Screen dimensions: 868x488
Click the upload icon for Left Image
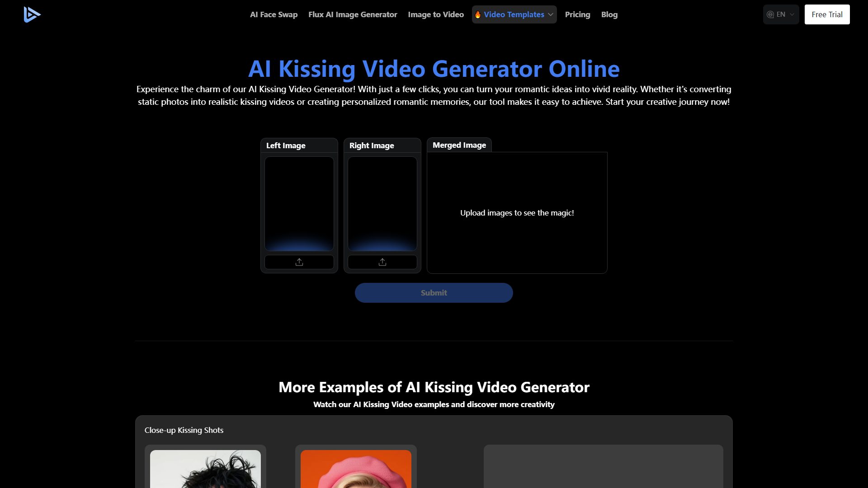click(x=299, y=262)
